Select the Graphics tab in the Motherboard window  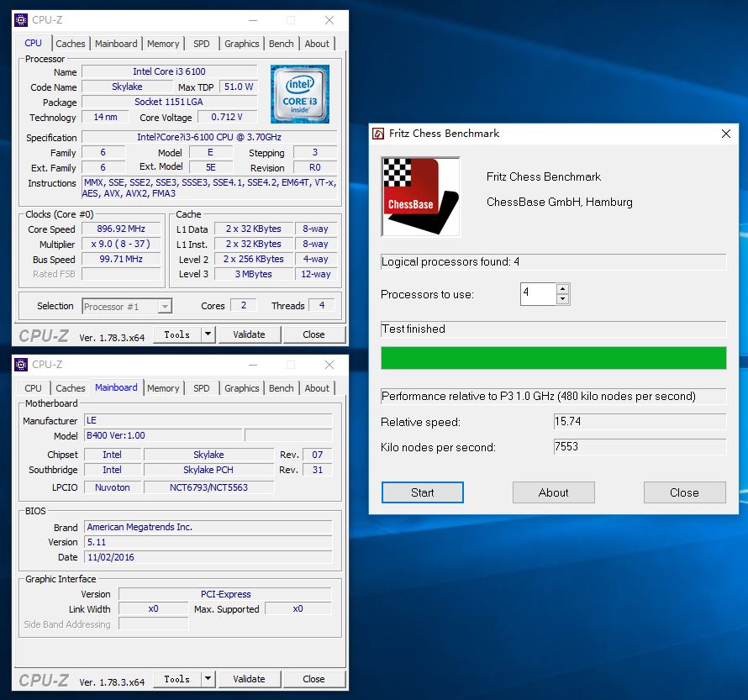pyautogui.click(x=242, y=388)
